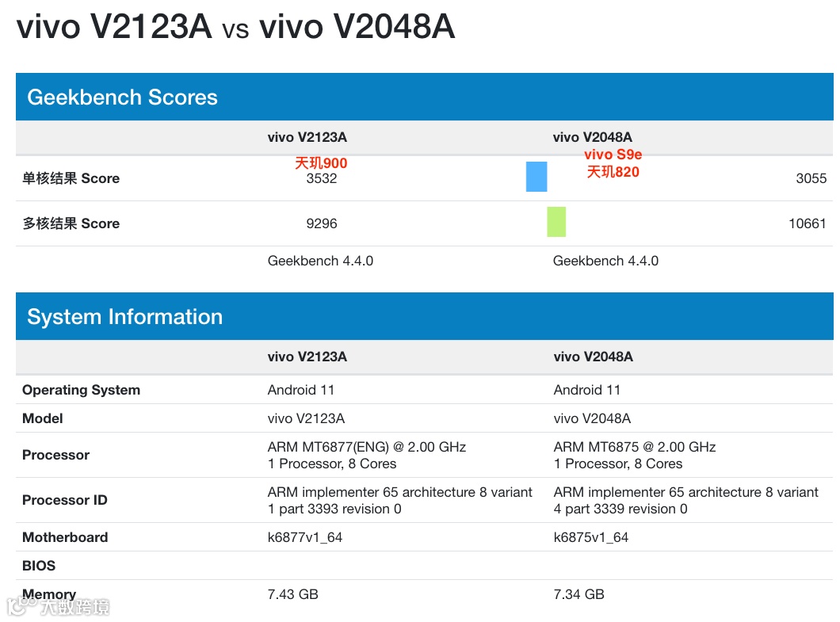Click the Processor ID row label
This screenshot has width=840, height=622.
[x=64, y=500]
